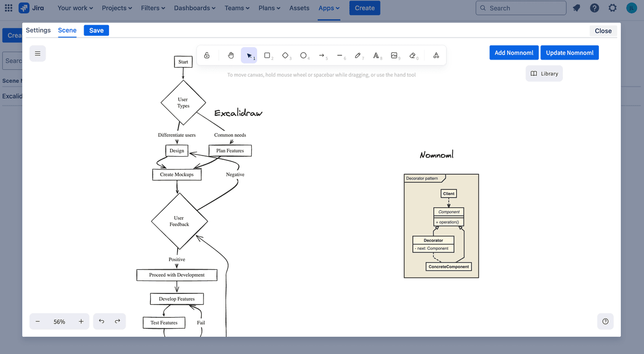Click the Add Nomnoml button
The width and height of the screenshot is (644, 354).
point(514,53)
